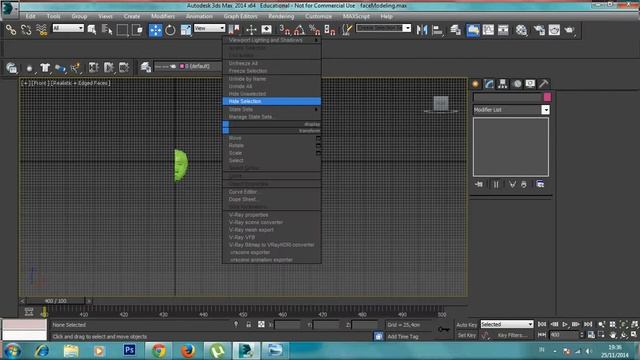The width and height of the screenshot is (640, 360).
Task: Click the Align tool icon
Action: click(437, 30)
